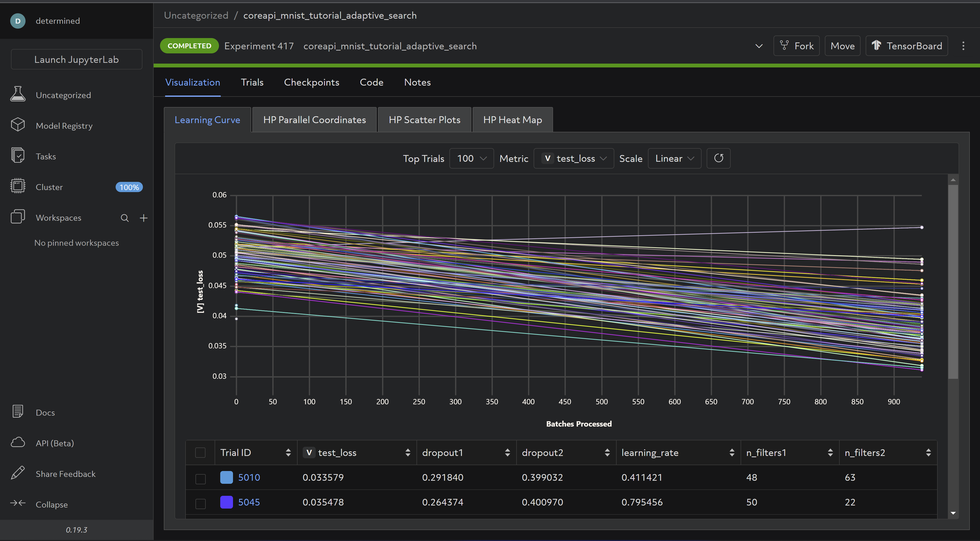The width and height of the screenshot is (980, 541).
Task: Expand experiment header details chevron
Action: 758,46
